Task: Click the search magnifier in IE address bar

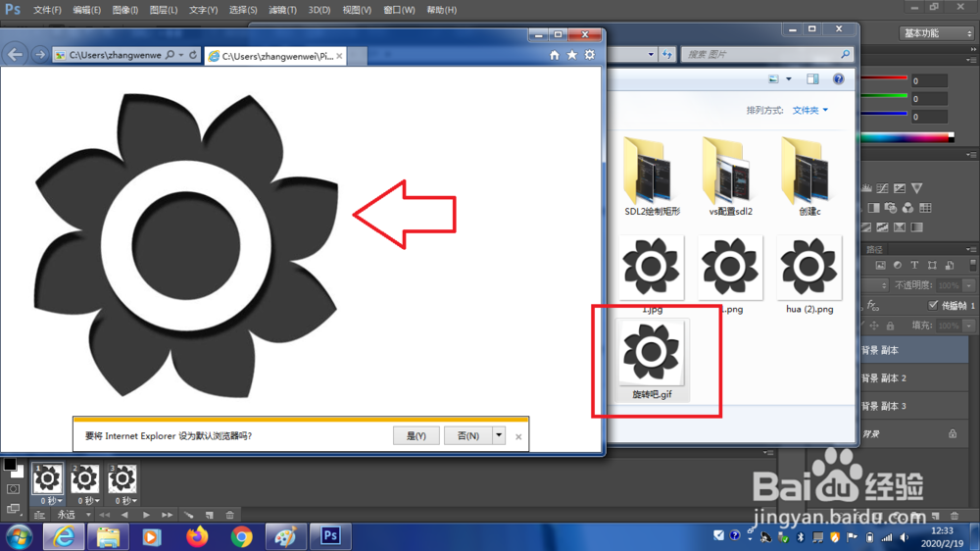Action: point(170,55)
